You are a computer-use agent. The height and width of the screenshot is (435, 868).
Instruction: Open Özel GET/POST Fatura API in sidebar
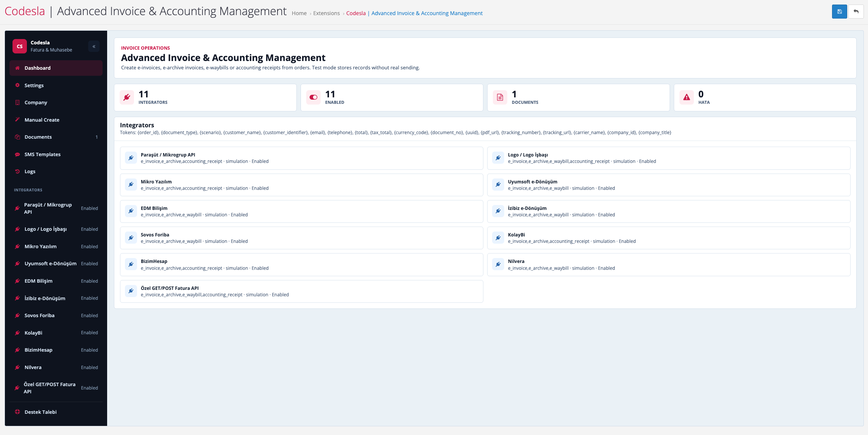click(x=56, y=388)
